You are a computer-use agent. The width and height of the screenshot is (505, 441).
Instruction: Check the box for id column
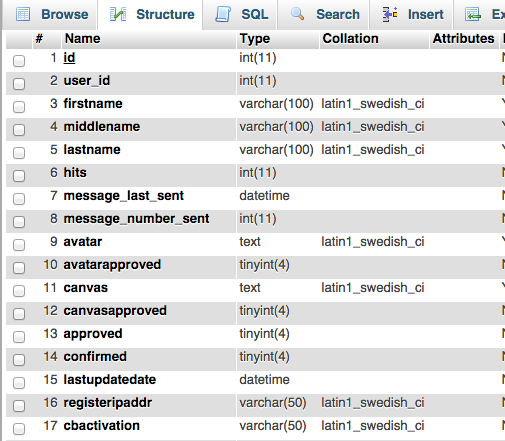tap(19, 61)
